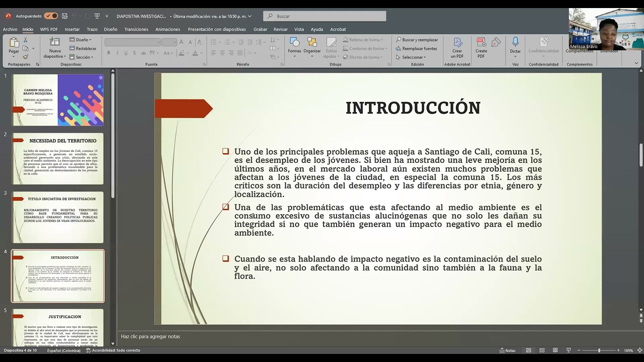
Task: Open the Diseño layout dropdown
Action: (x=80, y=40)
